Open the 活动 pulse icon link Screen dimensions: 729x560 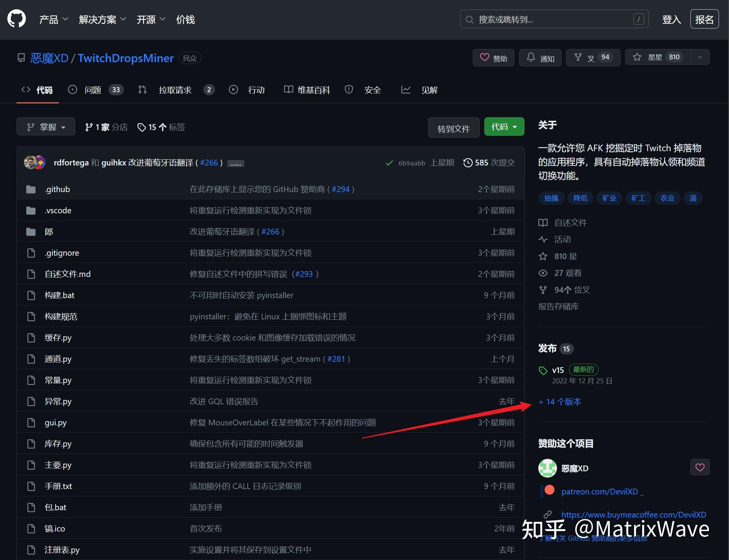pos(555,240)
